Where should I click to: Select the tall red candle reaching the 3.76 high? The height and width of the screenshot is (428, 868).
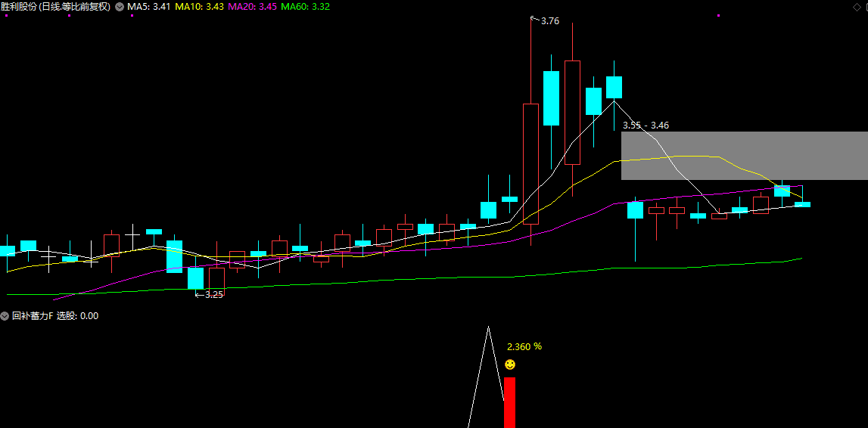(x=530, y=163)
